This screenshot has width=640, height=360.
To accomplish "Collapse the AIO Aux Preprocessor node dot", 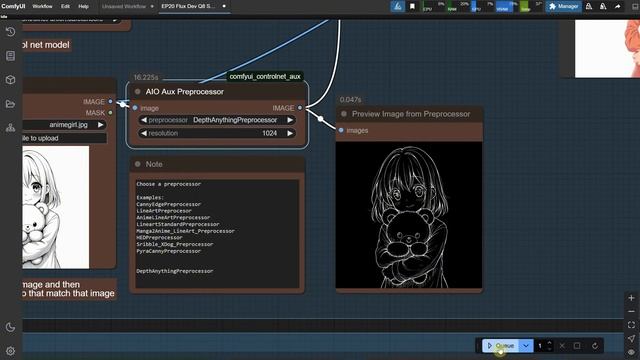I will point(138,92).
